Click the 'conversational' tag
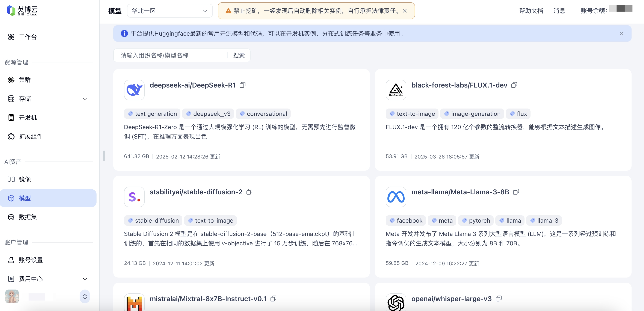644x311 pixels. click(263, 114)
